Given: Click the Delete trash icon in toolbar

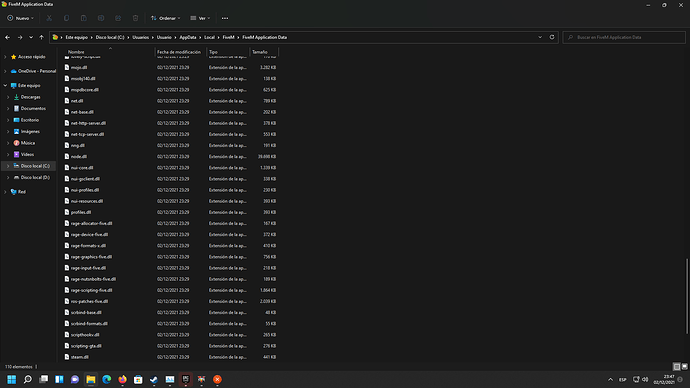Looking at the screenshot, I should point(135,18).
